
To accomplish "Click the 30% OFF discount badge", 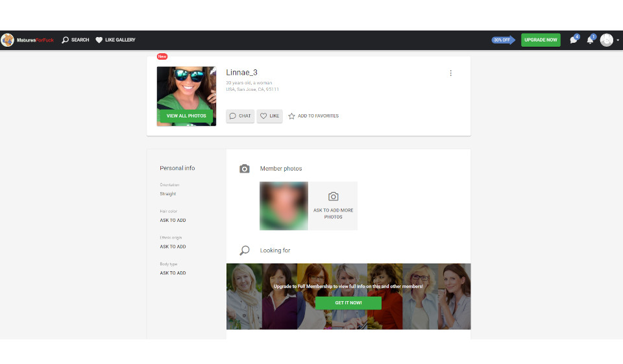I will pos(502,40).
